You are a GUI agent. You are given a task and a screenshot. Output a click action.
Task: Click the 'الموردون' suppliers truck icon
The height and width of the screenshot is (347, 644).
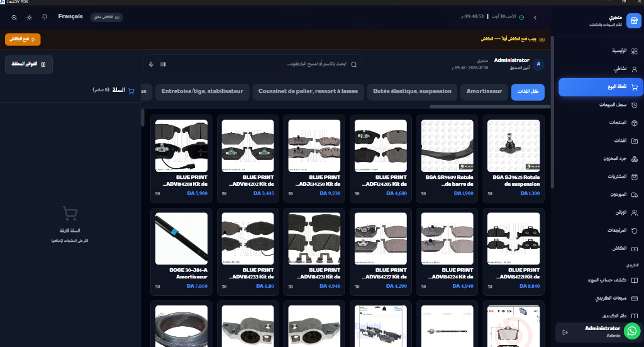[634, 195]
